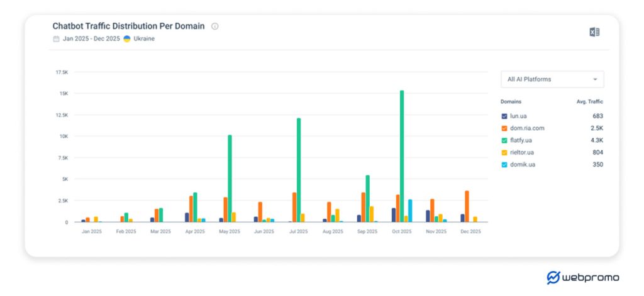The image size is (644, 296).
Task: Click the dom.ria.com bar for Apr 2025
Action: (x=191, y=209)
